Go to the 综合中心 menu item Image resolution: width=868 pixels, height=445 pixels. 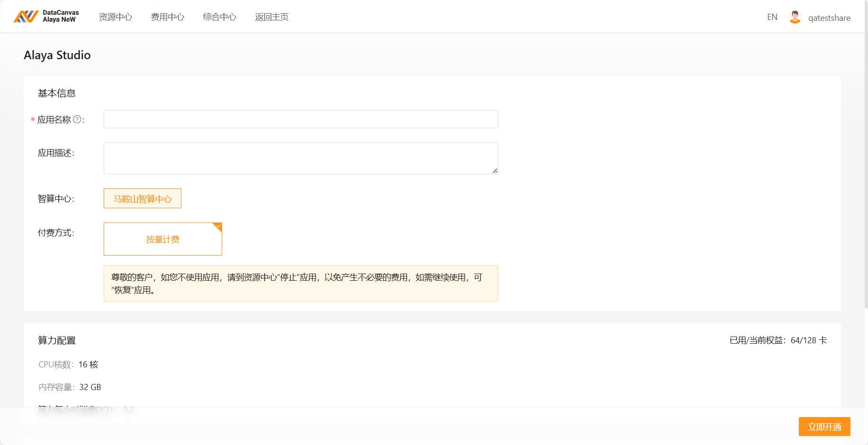click(x=220, y=17)
